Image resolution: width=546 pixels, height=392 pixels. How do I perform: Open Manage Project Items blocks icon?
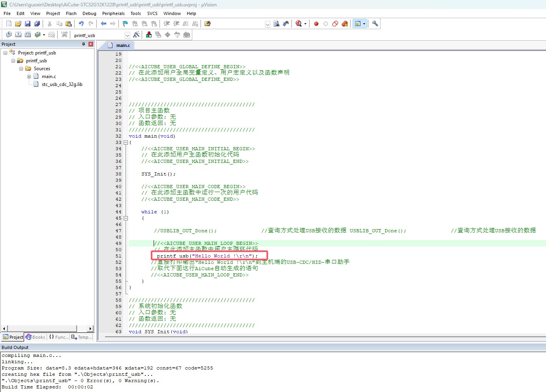tap(149, 35)
